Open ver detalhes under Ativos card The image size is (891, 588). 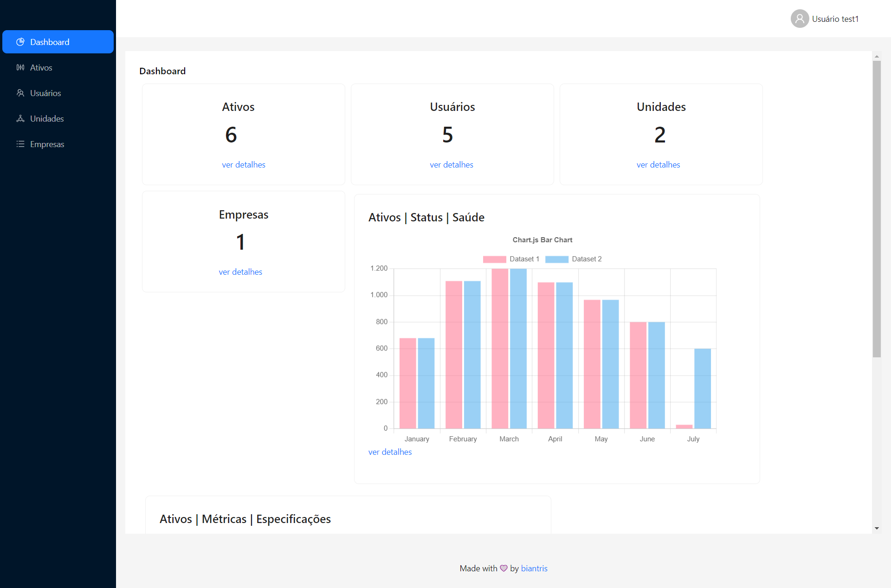[244, 165]
